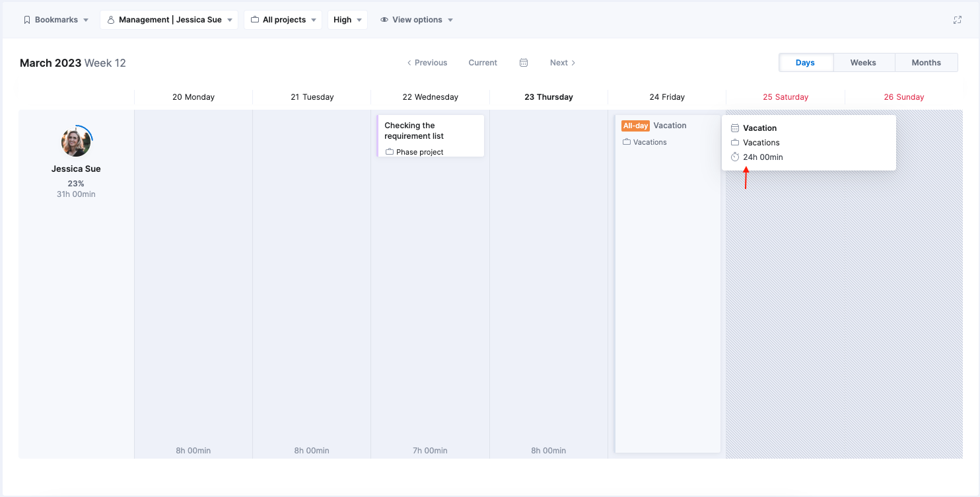Click the Vacations briefcase icon in the tooltip

(735, 143)
